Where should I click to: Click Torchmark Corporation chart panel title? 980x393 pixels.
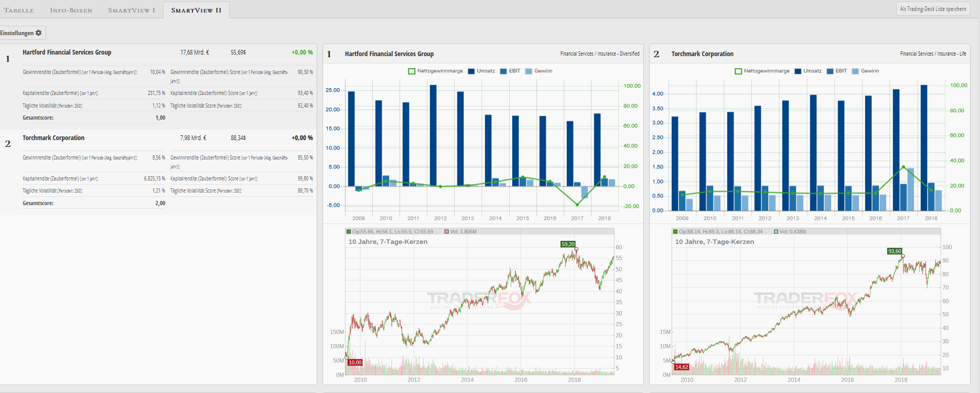[x=702, y=54]
